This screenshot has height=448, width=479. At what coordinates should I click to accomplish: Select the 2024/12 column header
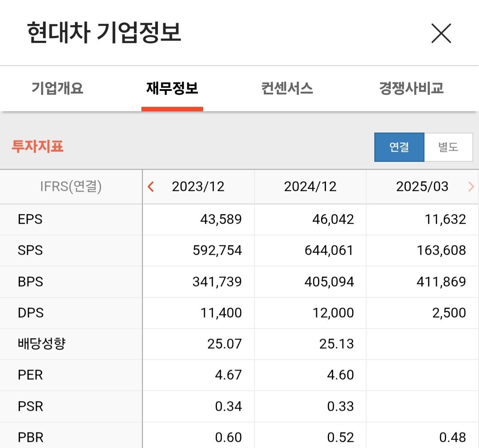click(310, 186)
